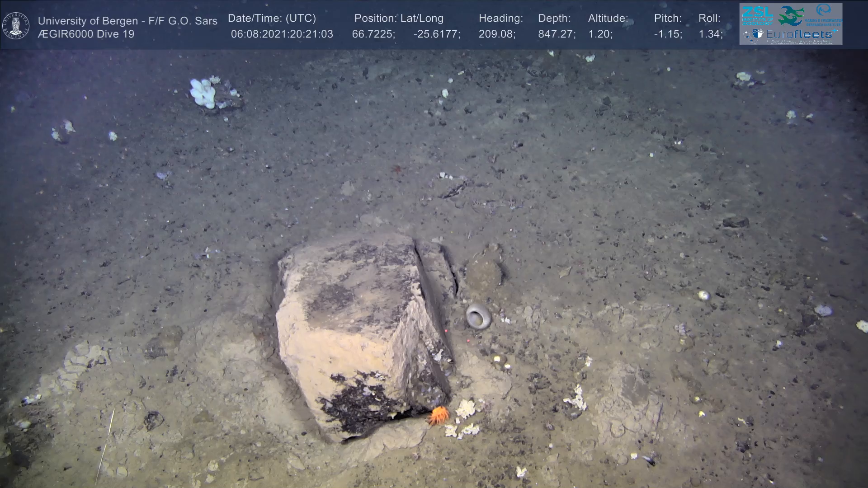Click the orange sea anemone beside the rock
Viewport: 868px width, 488px height.
(x=438, y=415)
